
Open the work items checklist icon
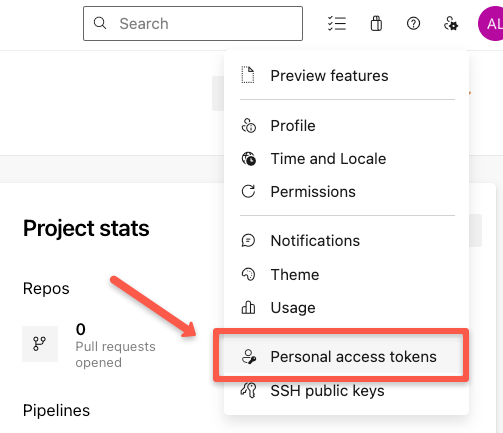point(337,24)
